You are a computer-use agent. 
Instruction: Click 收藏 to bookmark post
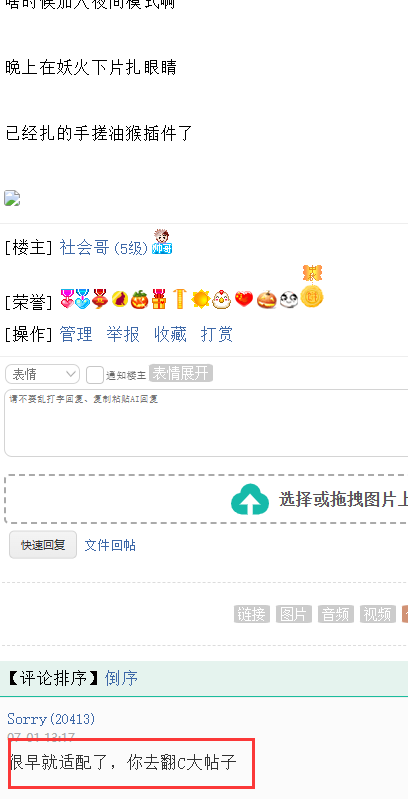point(170,334)
